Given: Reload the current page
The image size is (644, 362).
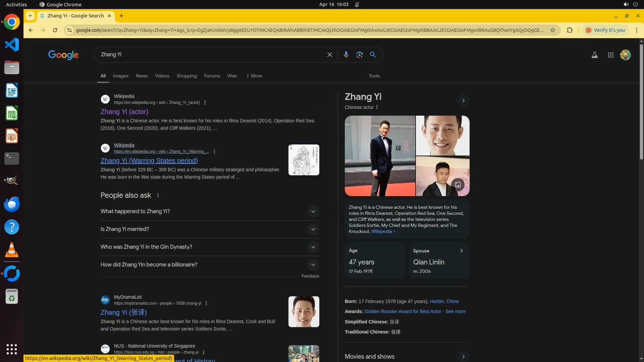Looking at the screenshot, I should (x=55, y=30).
